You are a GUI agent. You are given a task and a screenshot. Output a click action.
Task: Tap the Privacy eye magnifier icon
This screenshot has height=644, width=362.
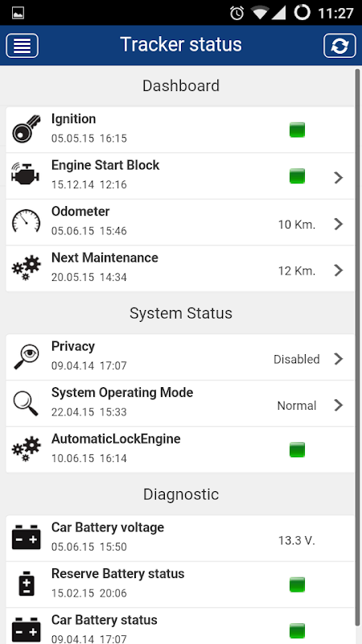coord(26,357)
